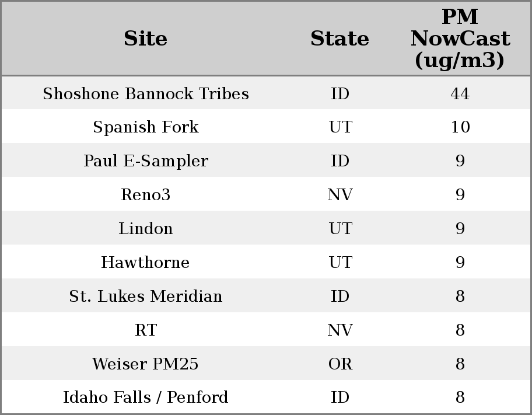
Task: Click the Paul E-Sampler site row
Action: (145, 161)
